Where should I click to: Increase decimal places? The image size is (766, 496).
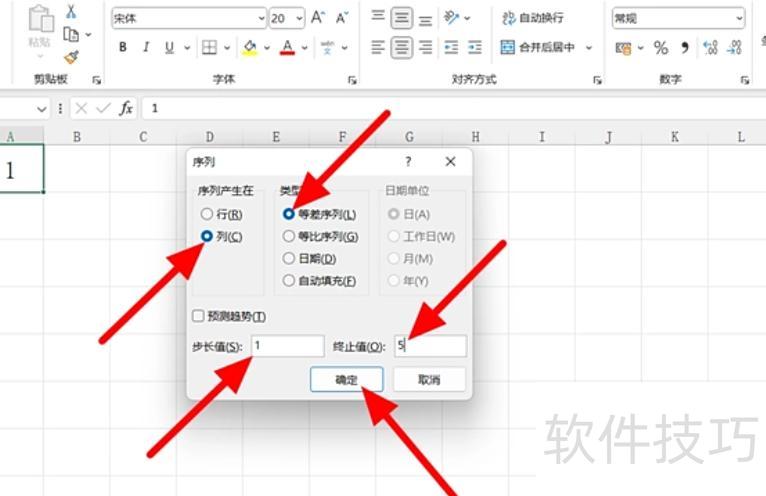pyautogui.click(x=710, y=47)
